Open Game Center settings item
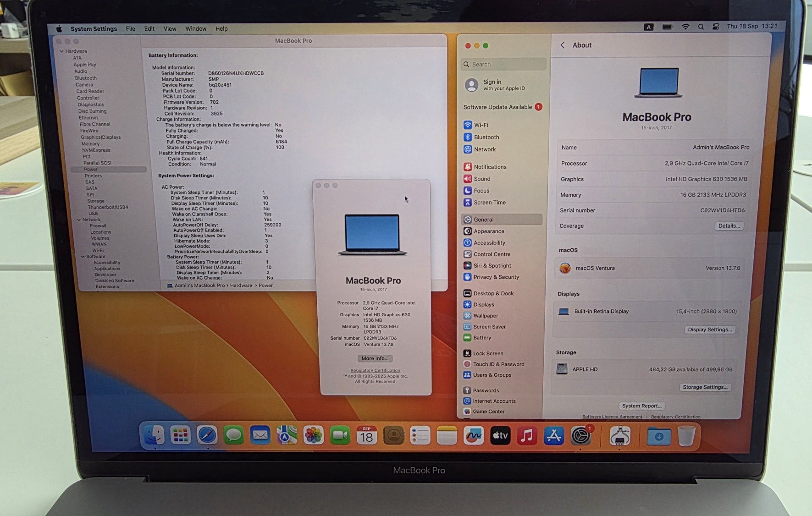812x516 pixels. pos(484,412)
